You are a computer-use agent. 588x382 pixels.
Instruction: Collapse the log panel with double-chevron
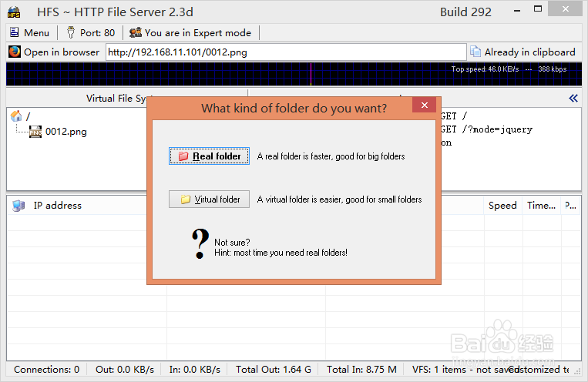click(573, 99)
